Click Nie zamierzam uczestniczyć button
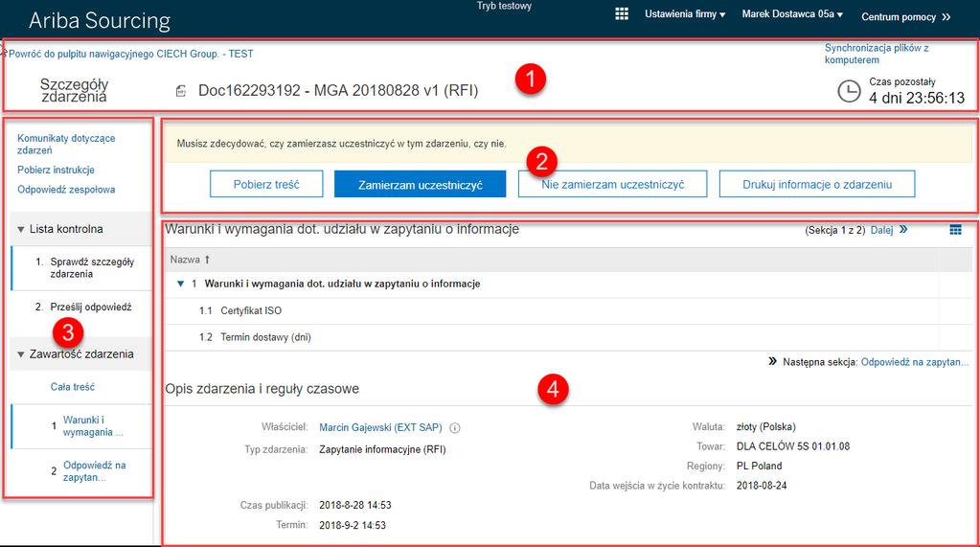 coord(612,185)
